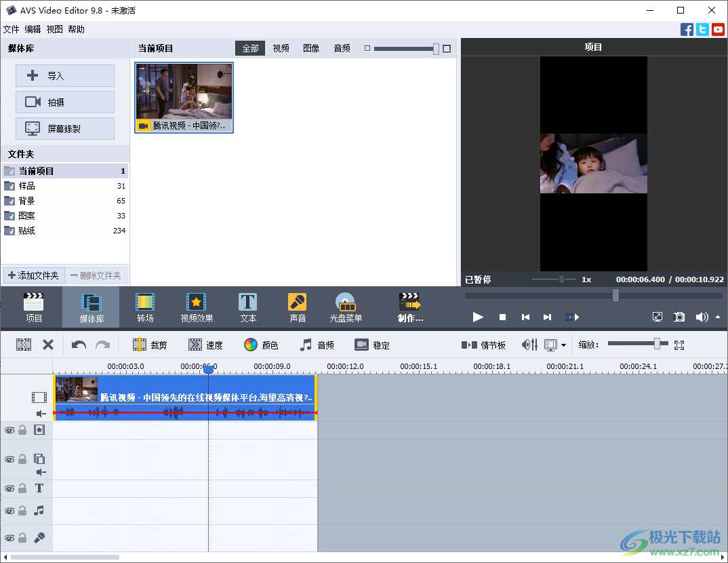Screen dimensions: 728x563
Task: Open the 音频 audio tool
Action: pos(317,345)
